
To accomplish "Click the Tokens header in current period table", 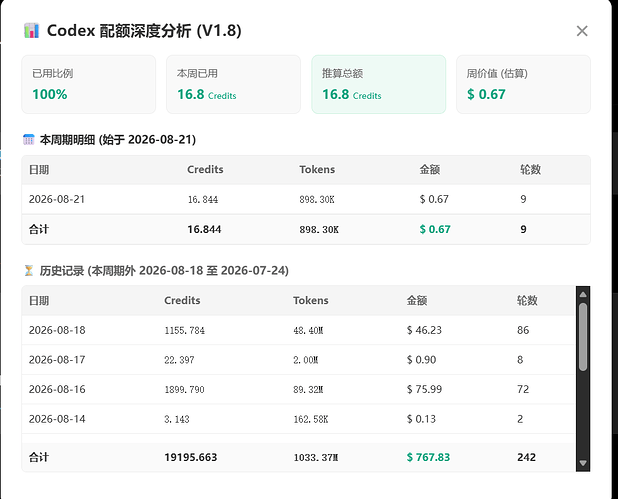I will click(x=317, y=169).
